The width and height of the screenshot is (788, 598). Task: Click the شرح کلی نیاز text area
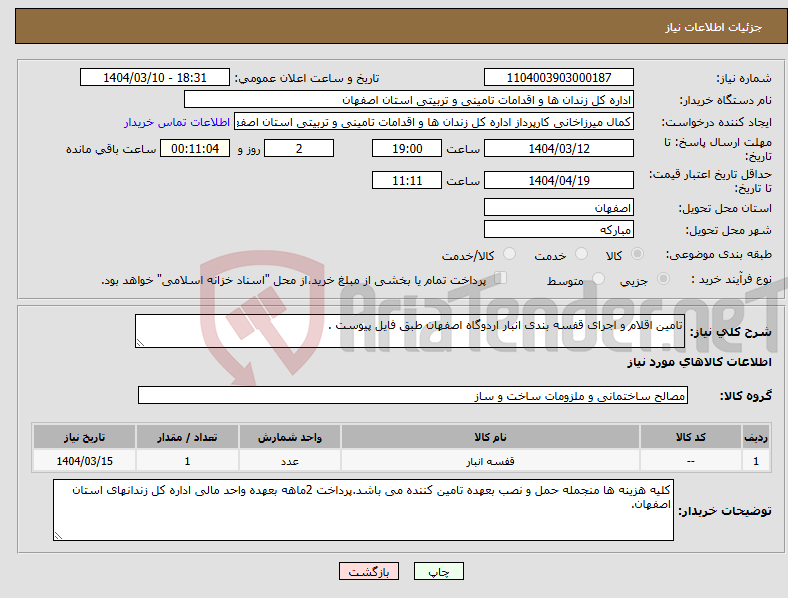point(410,331)
